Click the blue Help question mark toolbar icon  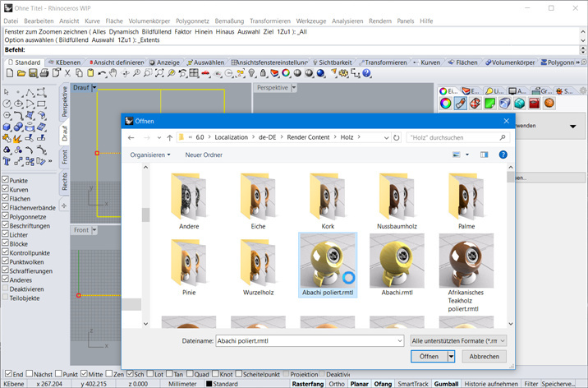click(x=367, y=73)
